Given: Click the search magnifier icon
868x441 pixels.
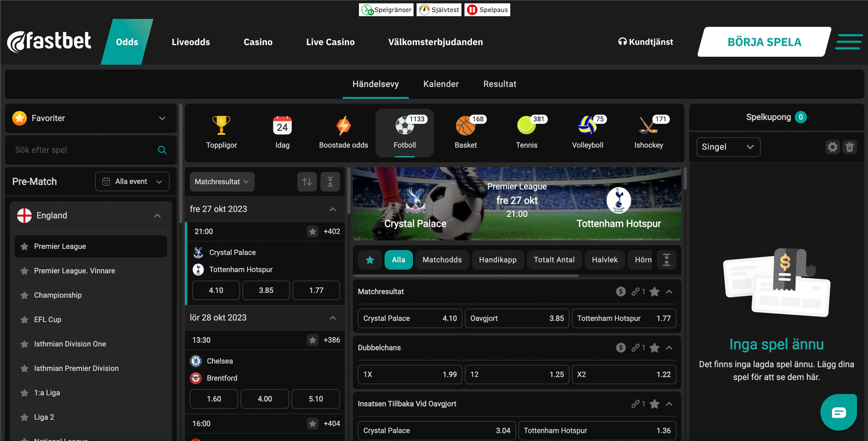Looking at the screenshot, I should pyautogui.click(x=162, y=150).
